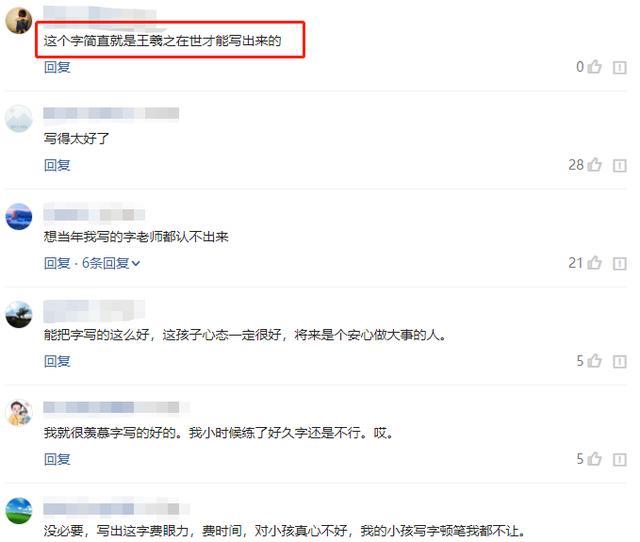640x542 pixels.
Task: Report the 王羲之 comment using the flag icon
Action: point(620,67)
